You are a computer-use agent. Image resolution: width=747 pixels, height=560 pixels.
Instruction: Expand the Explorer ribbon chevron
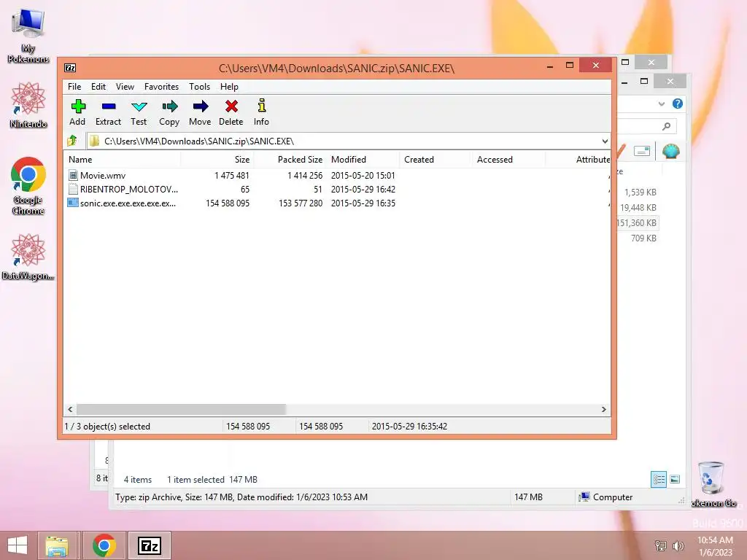[661, 104]
